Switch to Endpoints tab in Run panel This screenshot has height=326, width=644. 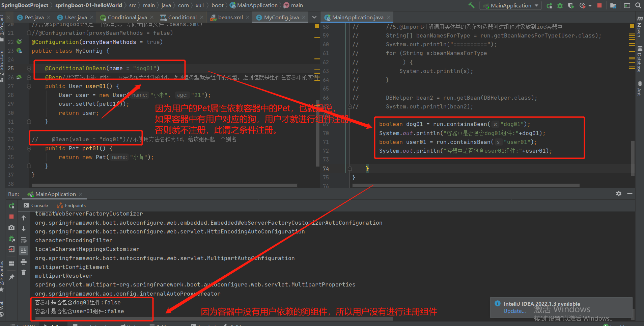coord(72,205)
